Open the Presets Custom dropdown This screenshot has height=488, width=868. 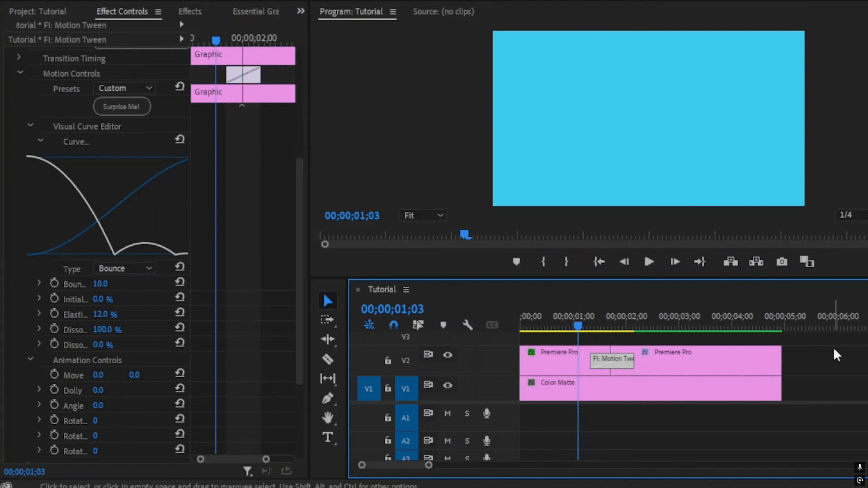click(x=125, y=88)
